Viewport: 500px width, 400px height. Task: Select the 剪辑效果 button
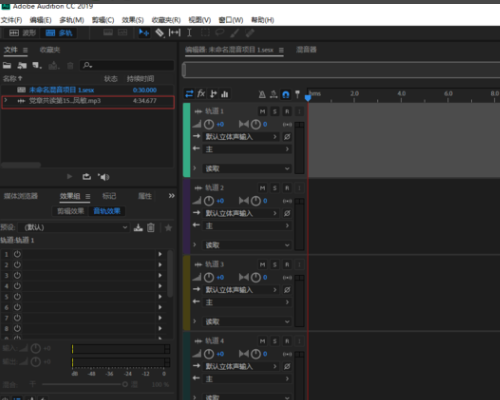pos(71,211)
